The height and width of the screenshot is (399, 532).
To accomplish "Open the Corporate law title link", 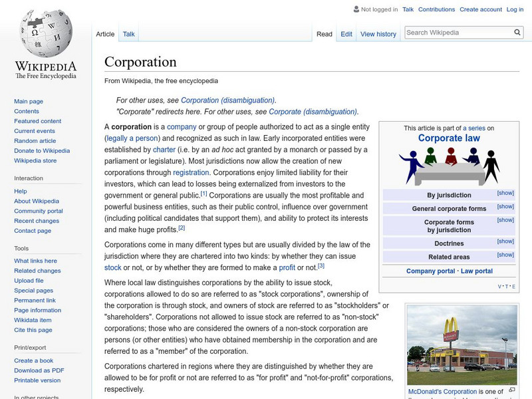I will 449,138.
